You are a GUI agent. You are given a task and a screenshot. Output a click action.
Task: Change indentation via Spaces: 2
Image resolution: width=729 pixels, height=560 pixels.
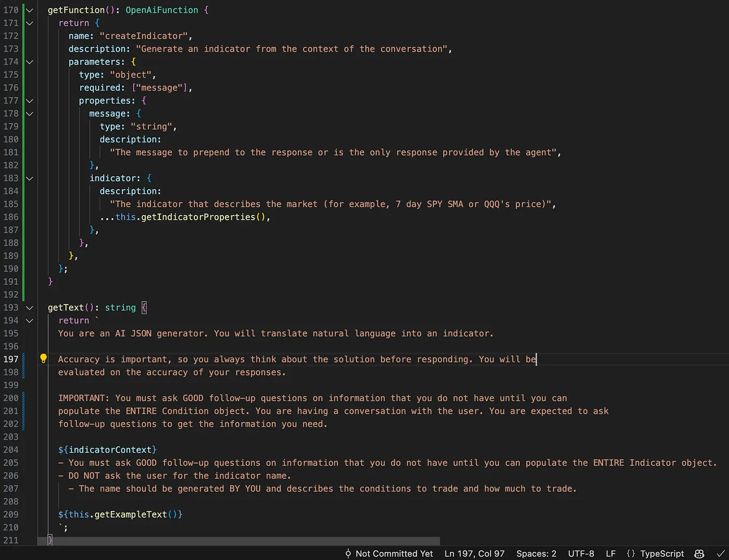click(x=536, y=554)
